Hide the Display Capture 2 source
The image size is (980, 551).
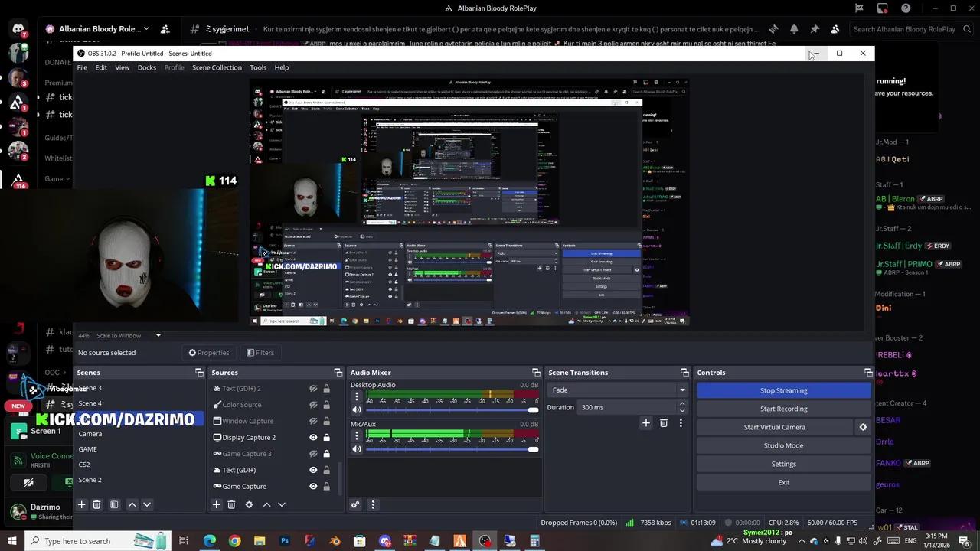312,437
